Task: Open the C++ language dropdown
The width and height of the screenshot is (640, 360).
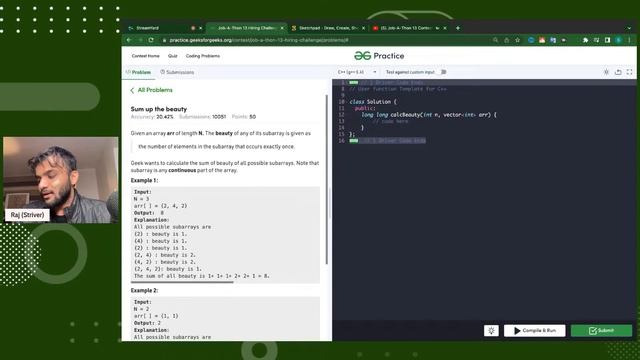Action: [x=357, y=72]
